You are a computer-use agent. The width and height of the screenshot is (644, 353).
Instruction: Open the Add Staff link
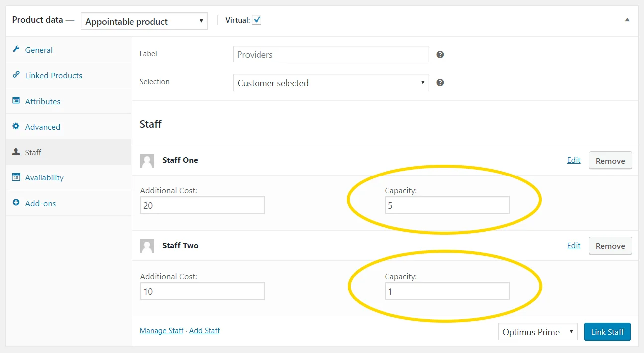[x=204, y=330]
